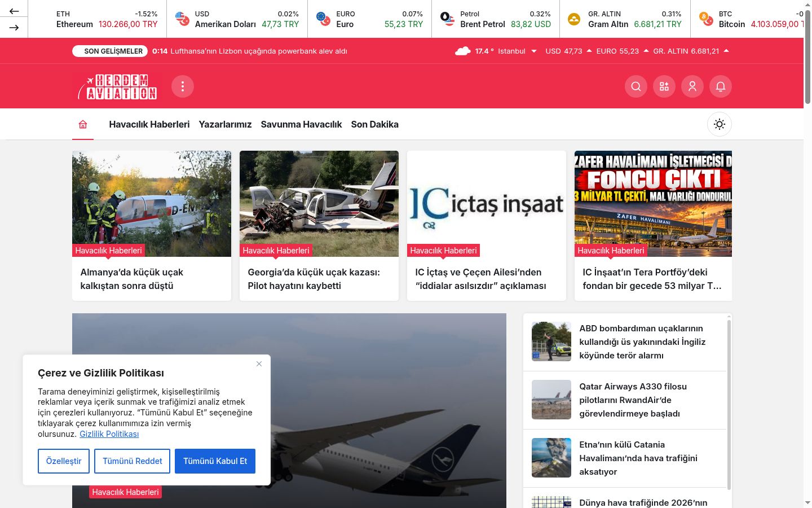Open Havacılık Haberleri menu
Image resolution: width=812 pixels, height=508 pixels.
(149, 124)
